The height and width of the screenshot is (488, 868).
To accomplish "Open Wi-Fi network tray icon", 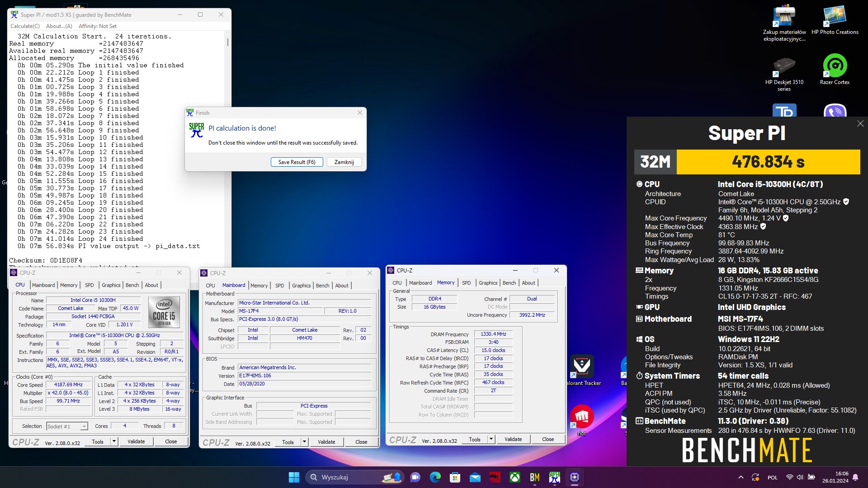I will coord(789,477).
